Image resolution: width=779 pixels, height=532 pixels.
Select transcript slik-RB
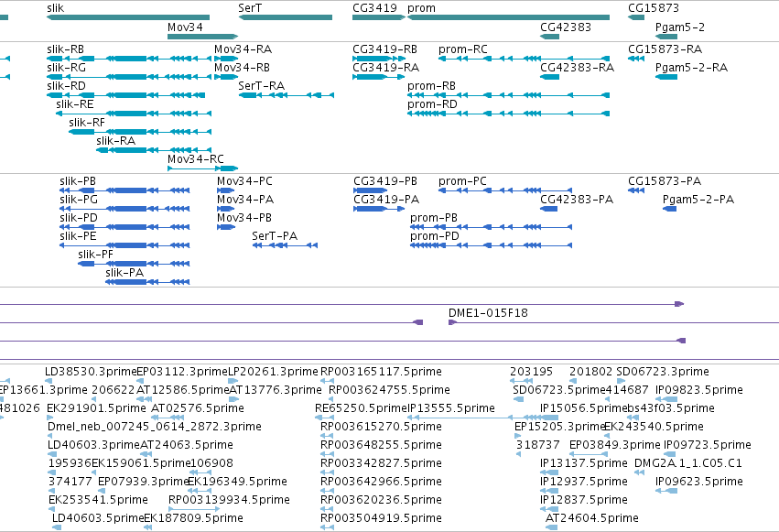(x=129, y=59)
